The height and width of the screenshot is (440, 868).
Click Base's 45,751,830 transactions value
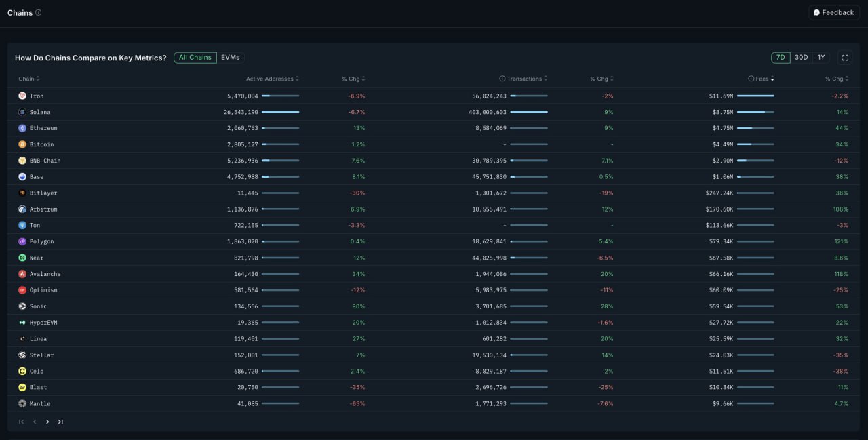click(489, 177)
